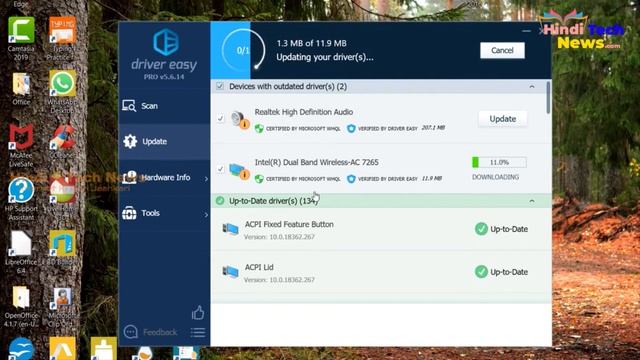The height and width of the screenshot is (360, 640).
Task: Select ACPI Fixed Feature Button row
Action: click(381, 230)
